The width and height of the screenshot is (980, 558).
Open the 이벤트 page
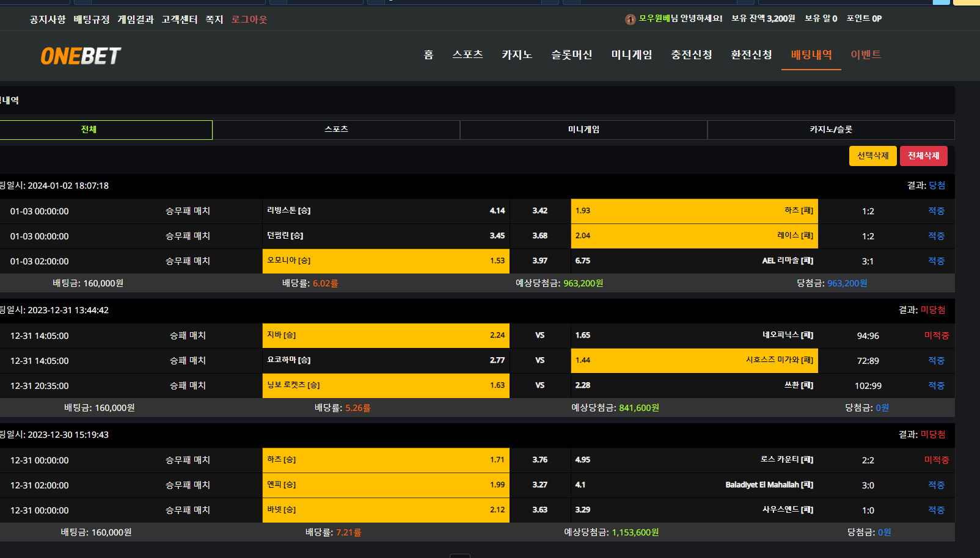click(866, 55)
